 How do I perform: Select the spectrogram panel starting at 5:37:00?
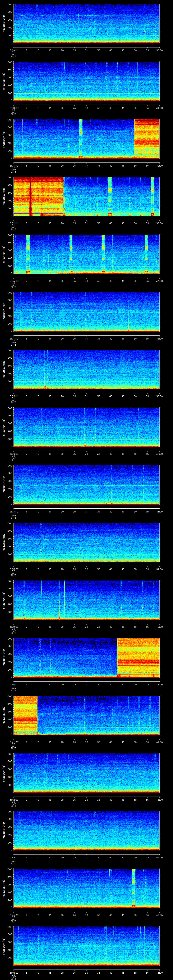pyautogui.click(x=86, y=485)
